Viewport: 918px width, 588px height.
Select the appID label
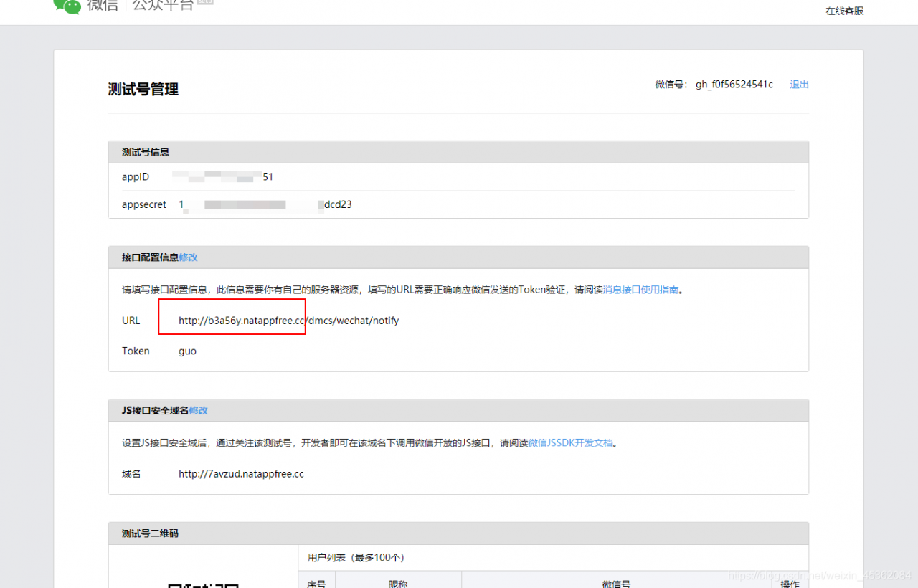click(136, 177)
